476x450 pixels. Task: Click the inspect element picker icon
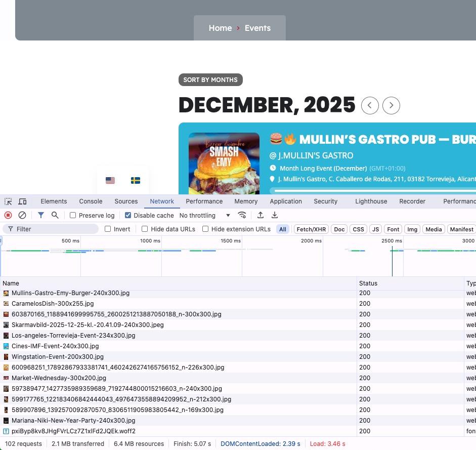pyautogui.click(x=8, y=201)
